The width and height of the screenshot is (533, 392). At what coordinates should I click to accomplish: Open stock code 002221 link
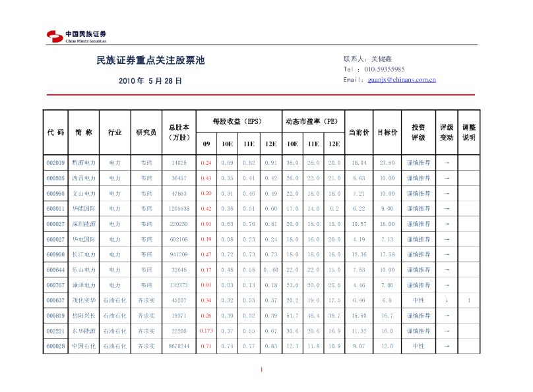55,331
